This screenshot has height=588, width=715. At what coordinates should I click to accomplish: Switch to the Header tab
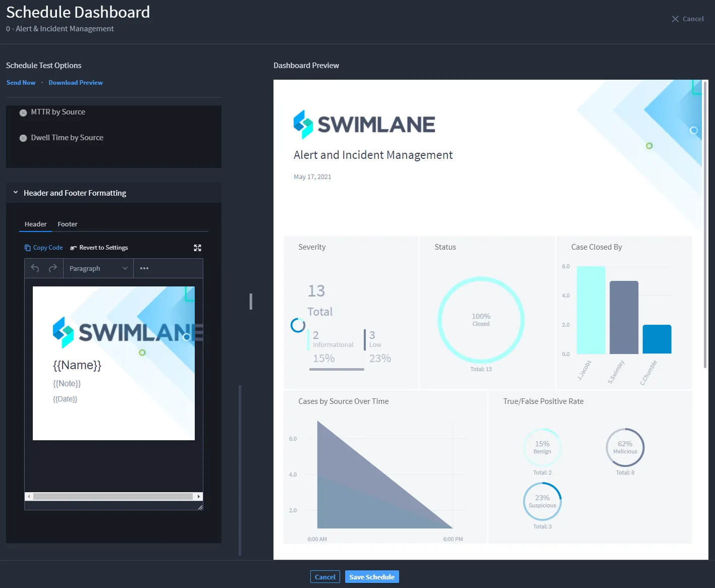click(35, 224)
